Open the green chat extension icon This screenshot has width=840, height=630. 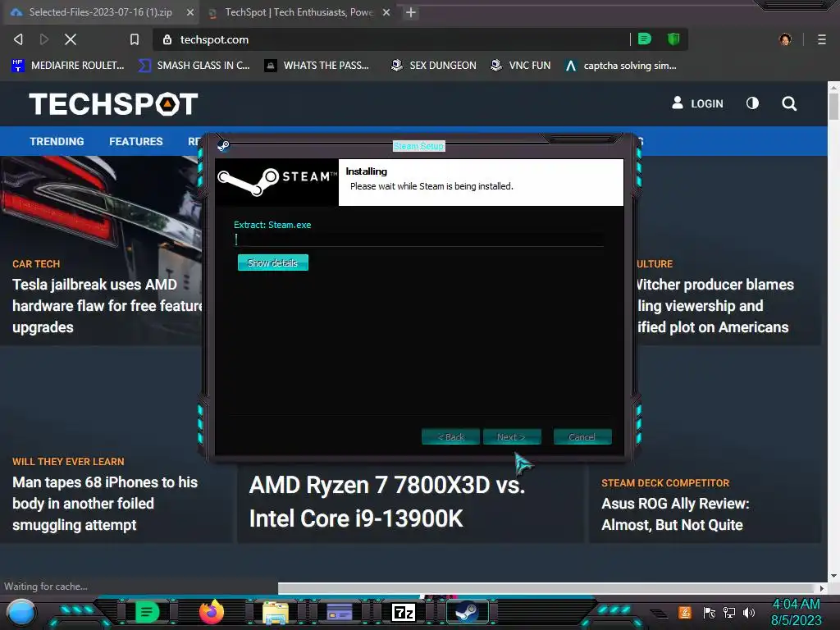pos(645,39)
